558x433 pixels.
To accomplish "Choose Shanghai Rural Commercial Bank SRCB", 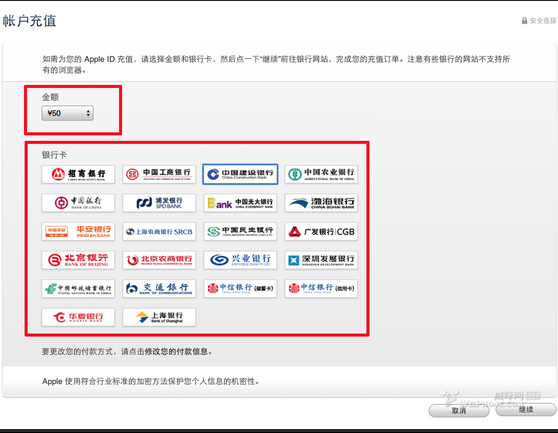I will [159, 232].
